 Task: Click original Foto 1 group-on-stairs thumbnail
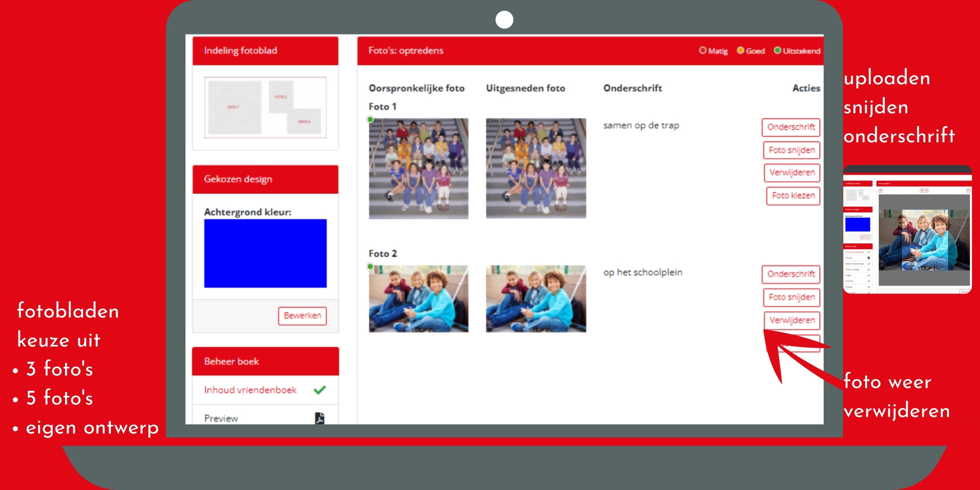tap(418, 169)
